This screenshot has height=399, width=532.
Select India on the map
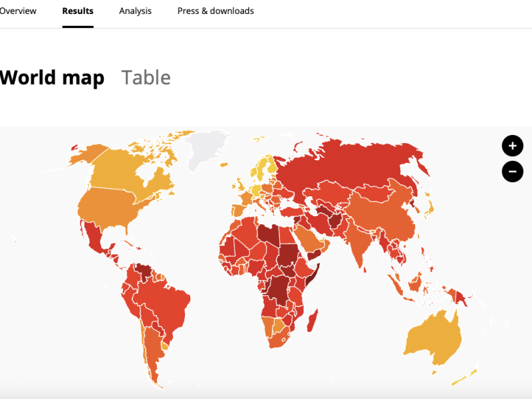(x=359, y=246)
